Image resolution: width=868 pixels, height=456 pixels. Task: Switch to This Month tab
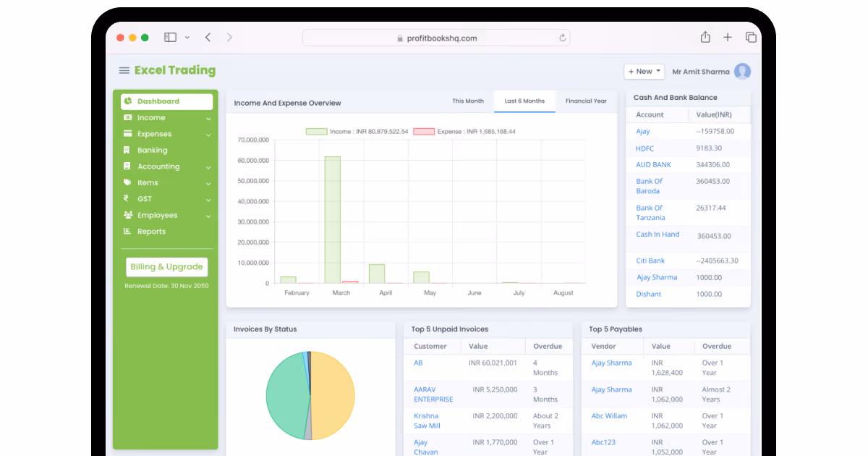[x=468, y=101]
